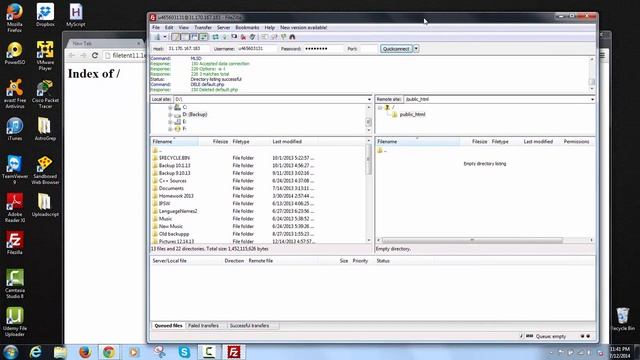Open the Directory listing filters icon

pos(264,37)
